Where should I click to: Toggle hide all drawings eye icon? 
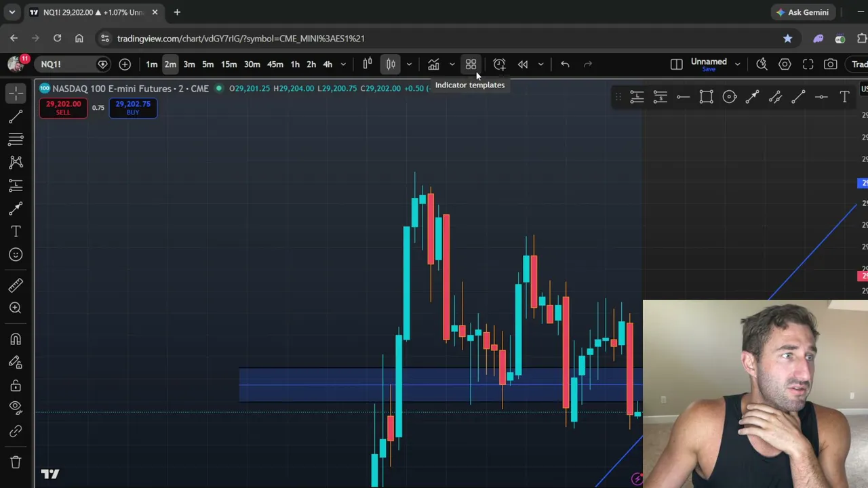click(16, 408)
